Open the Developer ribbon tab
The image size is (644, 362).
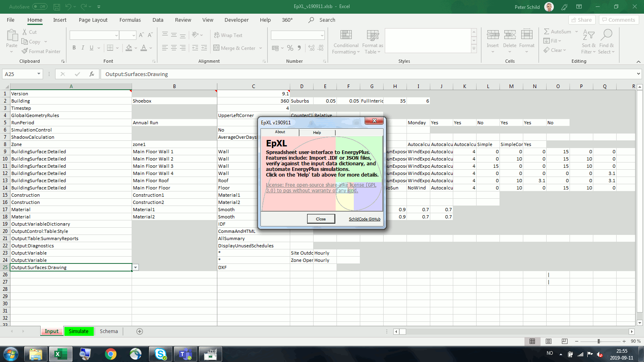236,20
